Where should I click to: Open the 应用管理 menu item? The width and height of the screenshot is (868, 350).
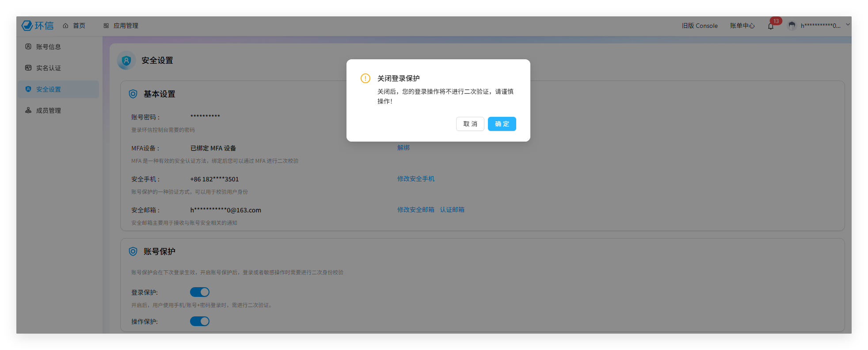click(121, 26)
